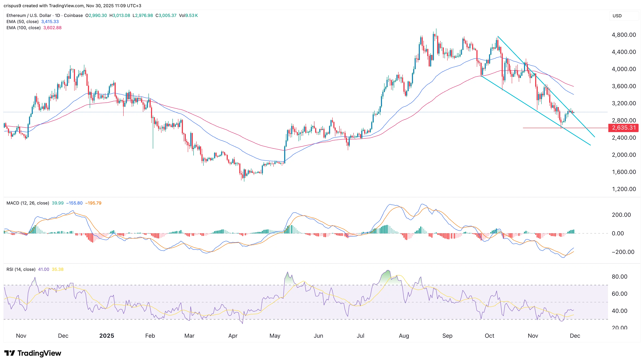
Task: Open EMA (100, close) indicator settings
Action: pos(24,28)
